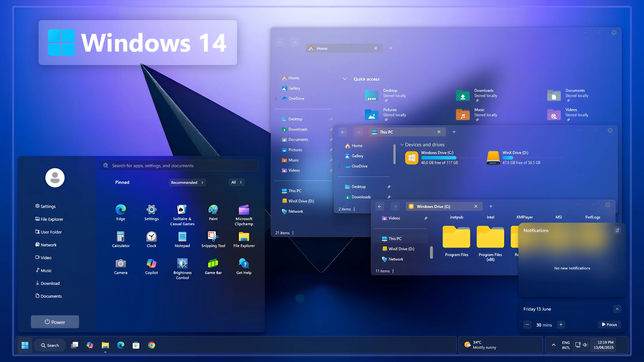Open Settings from Start side panel
Viewport: 644px width, 362px height.
point(46,206)
